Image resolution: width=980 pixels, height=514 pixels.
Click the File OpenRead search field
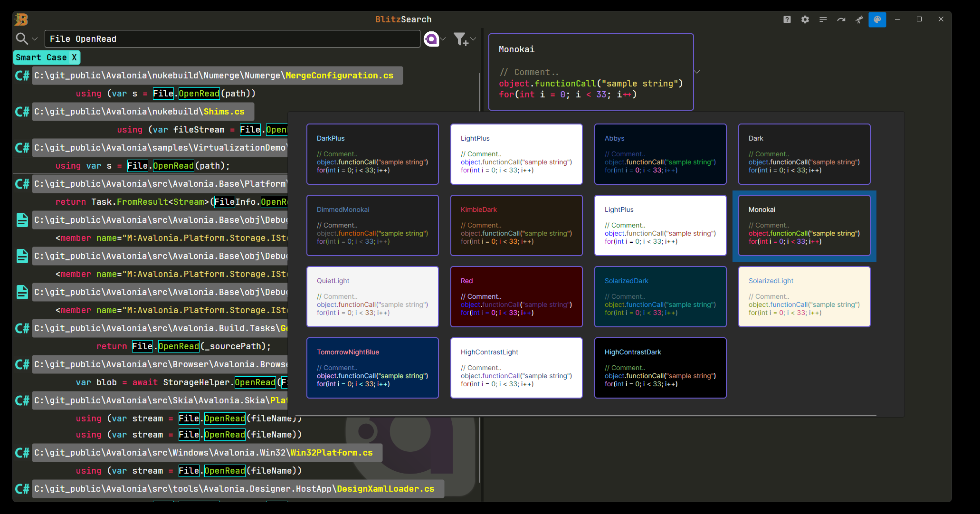tap(232, 39)
